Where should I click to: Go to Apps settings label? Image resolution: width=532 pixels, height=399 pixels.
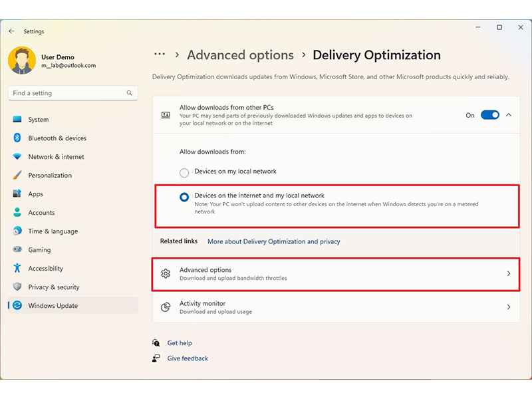click(x=36, y=194)
